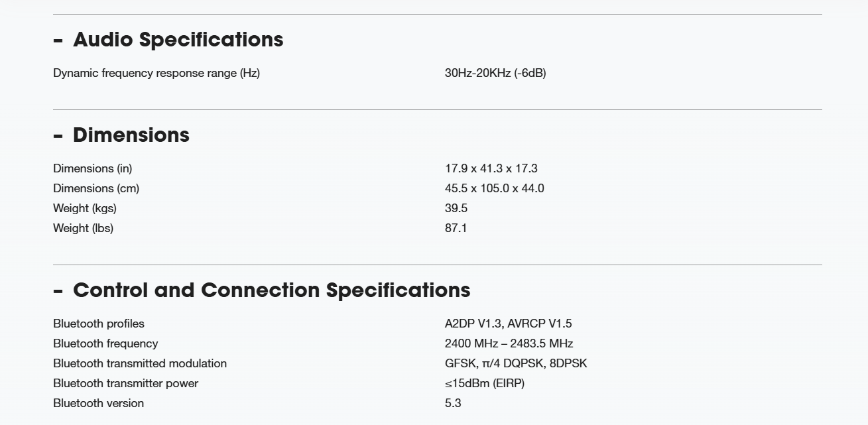Select the 30Hz-20KHz (-6dB) value
The image size is (868, 425).
pyautogui.click(x=495, y=73)
